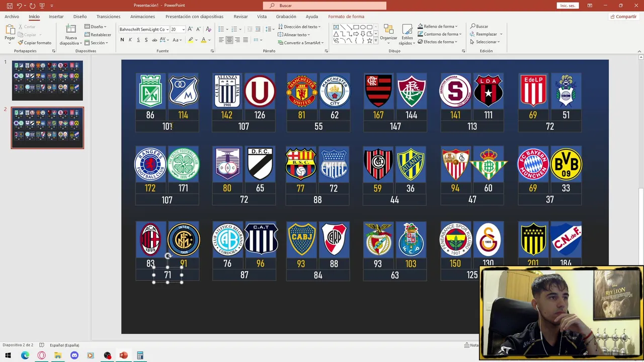
Task: Toggle underline (S) formatting
Action: [x=138, y=40]
